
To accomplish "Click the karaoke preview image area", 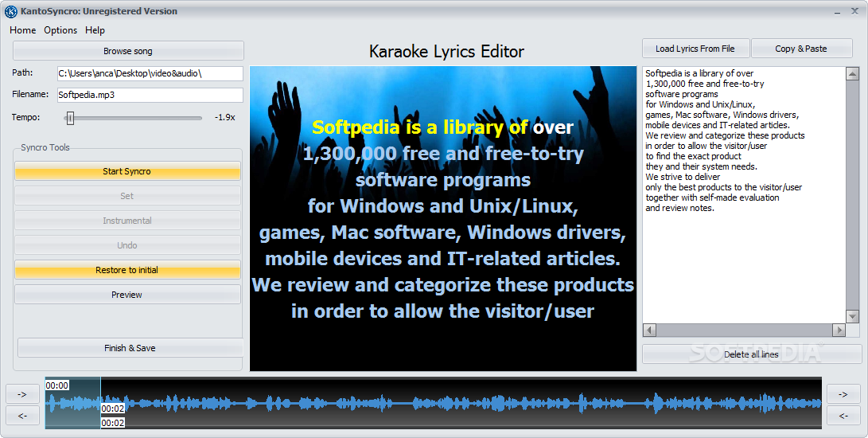I will tap(443, 218).
